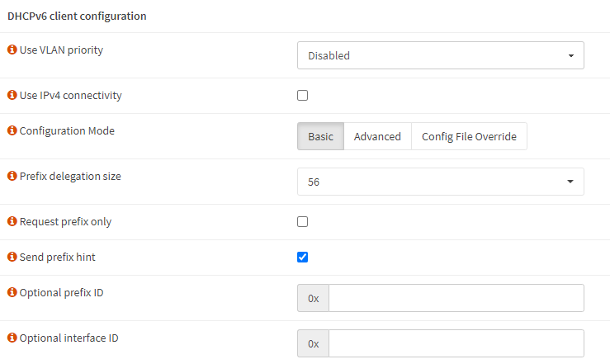This screenshot has height=364, width=610.
Task: Tick the Request prefix only checkbox
Action: [302, 222]
